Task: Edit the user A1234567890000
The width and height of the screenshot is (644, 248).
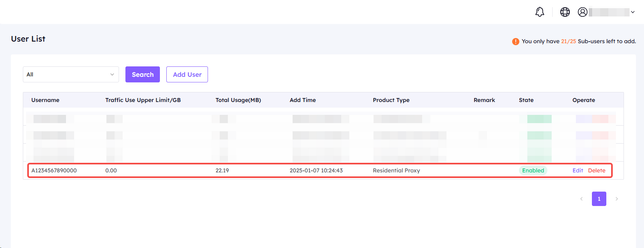Action: coord(577,170)
